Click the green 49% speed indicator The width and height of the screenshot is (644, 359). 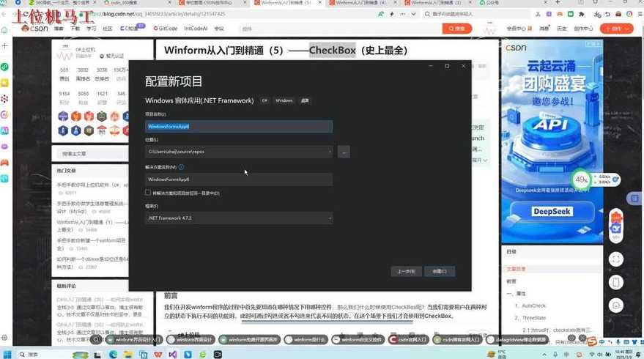coord(581,179)
